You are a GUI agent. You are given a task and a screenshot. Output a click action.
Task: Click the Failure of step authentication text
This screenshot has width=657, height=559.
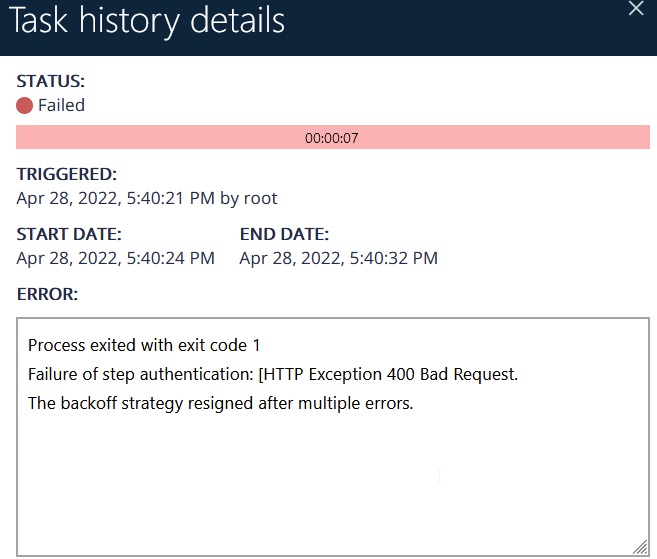140,375
